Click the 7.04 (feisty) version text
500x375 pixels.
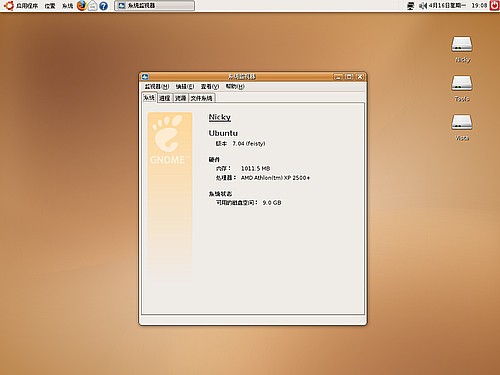249,144
